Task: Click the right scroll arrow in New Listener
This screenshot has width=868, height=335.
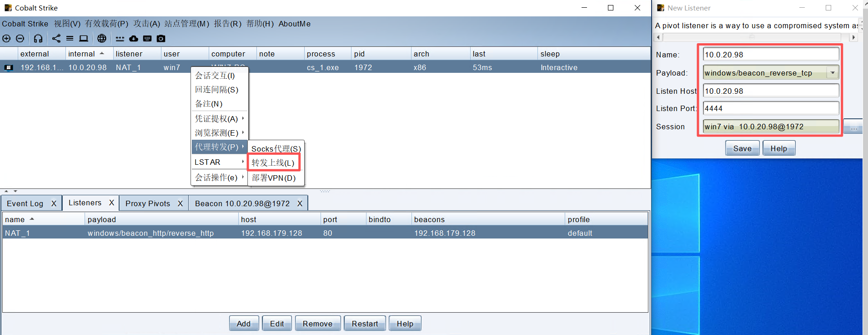Action: coord(853,37)
